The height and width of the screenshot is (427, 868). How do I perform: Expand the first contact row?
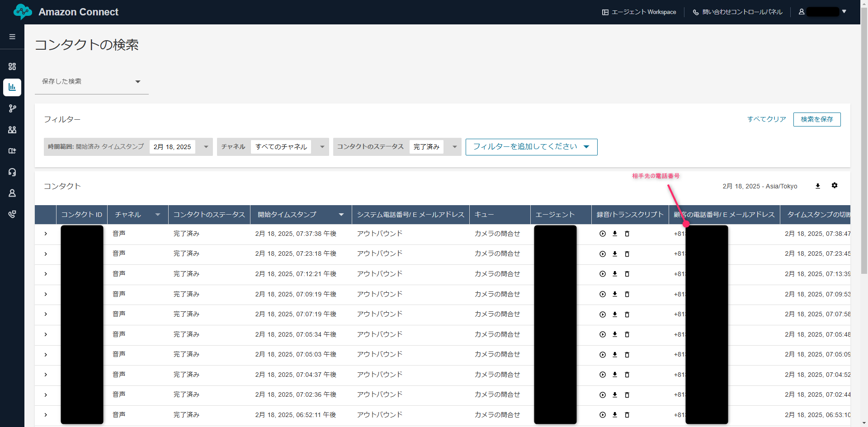(x=46, y=234)
